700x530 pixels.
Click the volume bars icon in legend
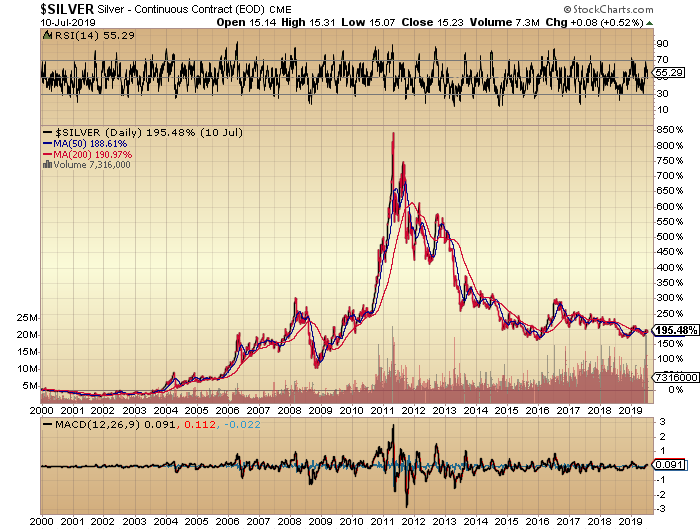(x=47, y=165)
